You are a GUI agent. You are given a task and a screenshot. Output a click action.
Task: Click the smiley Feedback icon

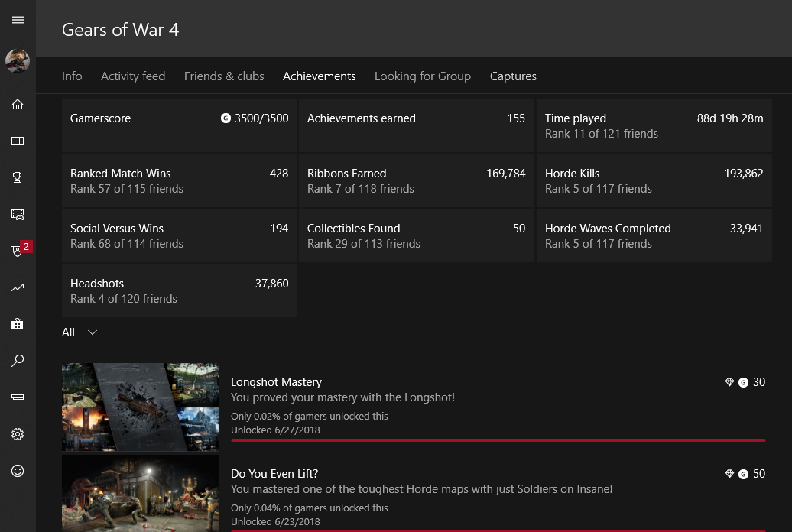coord(18,471)
